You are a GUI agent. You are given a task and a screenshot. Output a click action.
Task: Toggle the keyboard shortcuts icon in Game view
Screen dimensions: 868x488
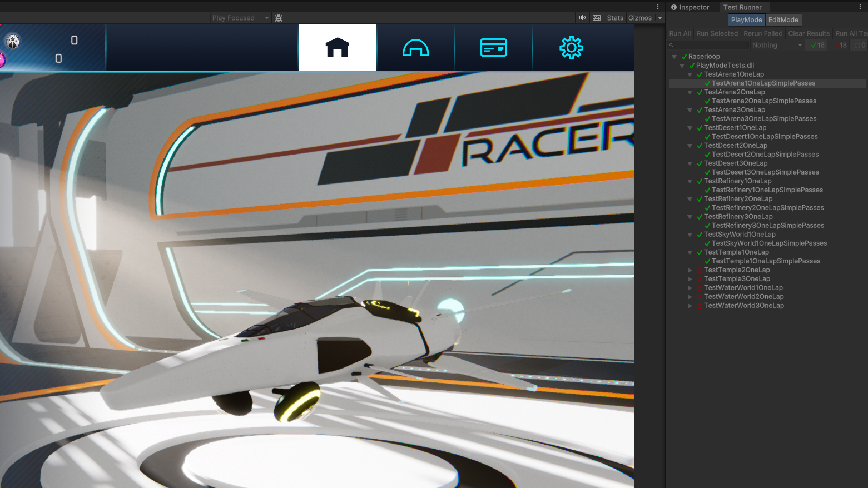[597, 18]
